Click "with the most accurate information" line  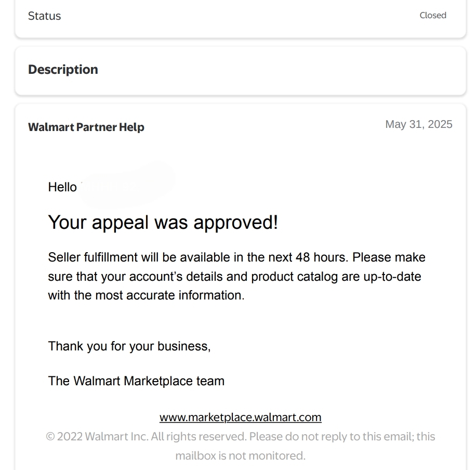pyautogui.click(x=146, y=295)
